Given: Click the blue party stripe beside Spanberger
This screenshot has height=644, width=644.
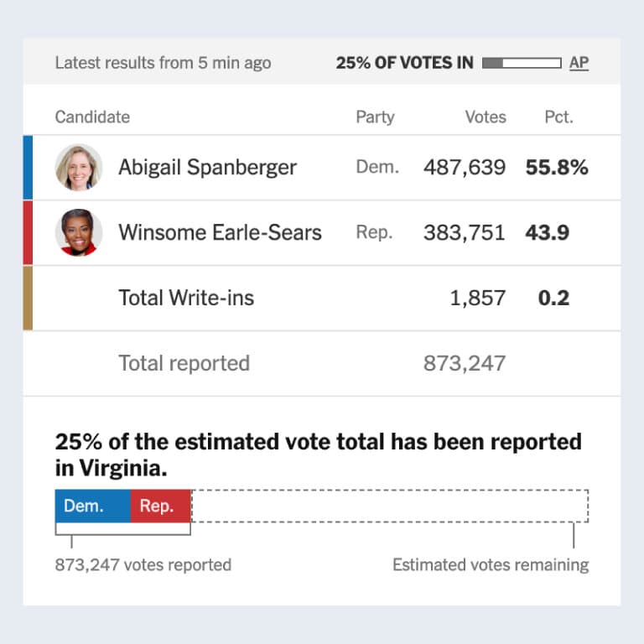Looking at the screenshot, I should [28, 168].
